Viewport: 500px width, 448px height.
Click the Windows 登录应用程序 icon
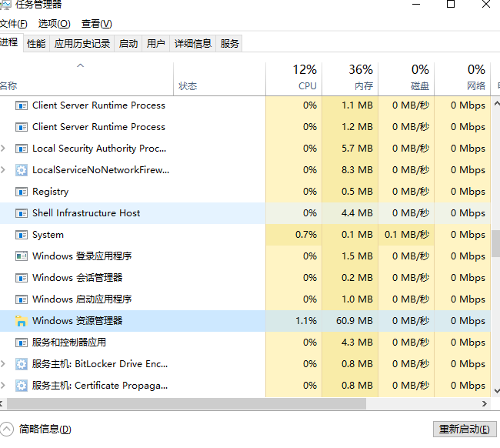coord(22,256)
